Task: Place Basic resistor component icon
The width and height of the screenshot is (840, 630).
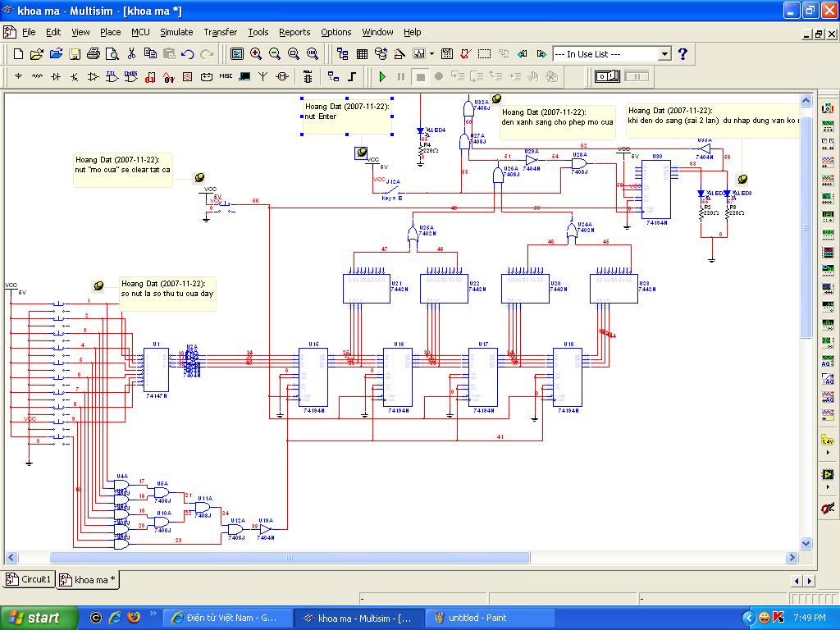Action: click(37, 76)
